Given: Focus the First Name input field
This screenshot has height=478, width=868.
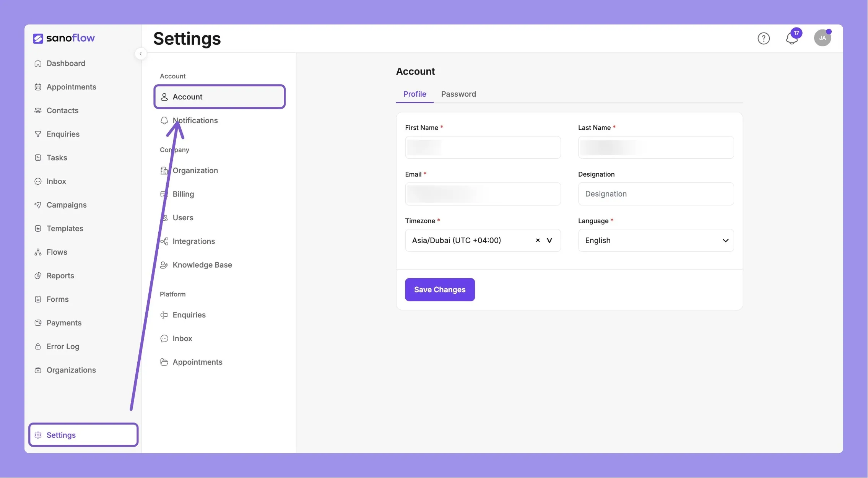Looking at the screenshot, I should click(483, 148).
